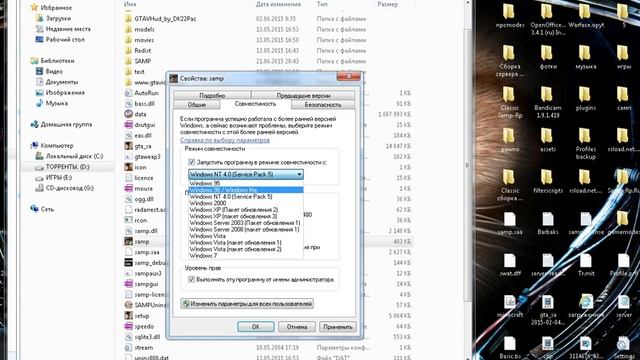Image resolution: width=640 pixels, height=360 pixels.
Task: Open the npcmodes desktop folder
Action: tap(510, 15)
